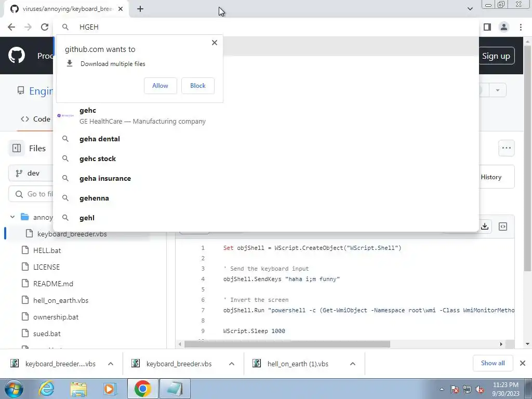This screenshot has width=532, height=399.
Task: Click the tab search chevron in title bar
Action: [x=470, y=9]
